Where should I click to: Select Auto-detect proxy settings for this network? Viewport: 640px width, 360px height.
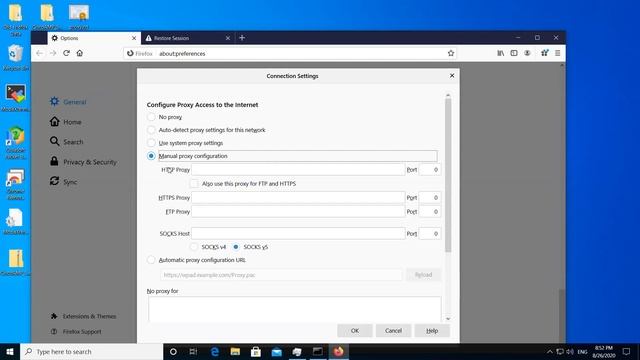[151, 130]
